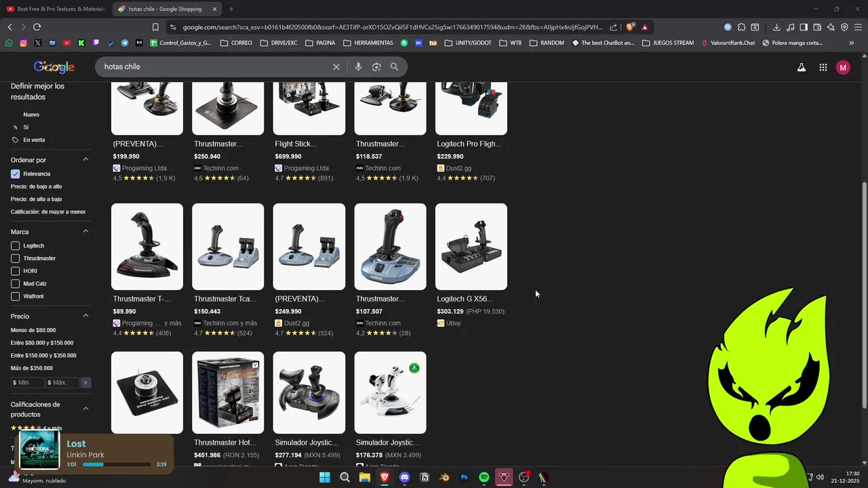Open the Thrustmaster T-... $89.990 product image

(147, 247)
